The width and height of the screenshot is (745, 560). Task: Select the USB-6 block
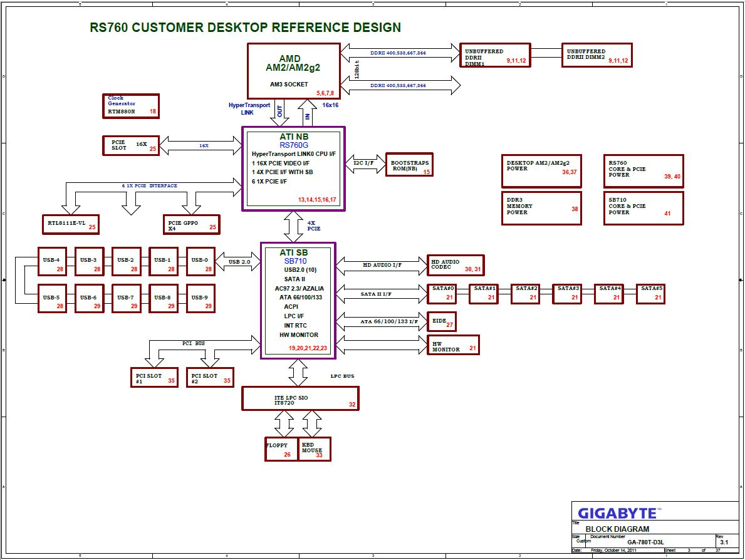point(90,298)
